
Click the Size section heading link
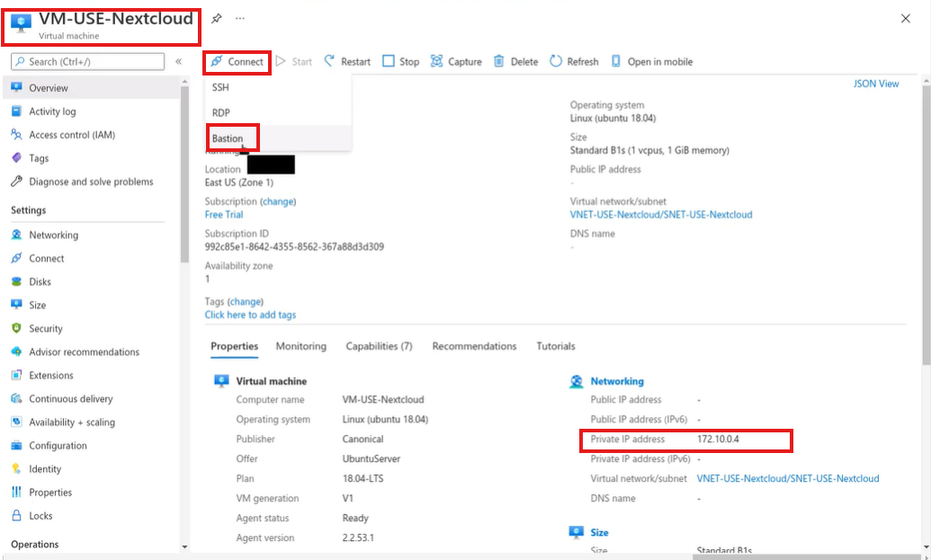(599, 533)
